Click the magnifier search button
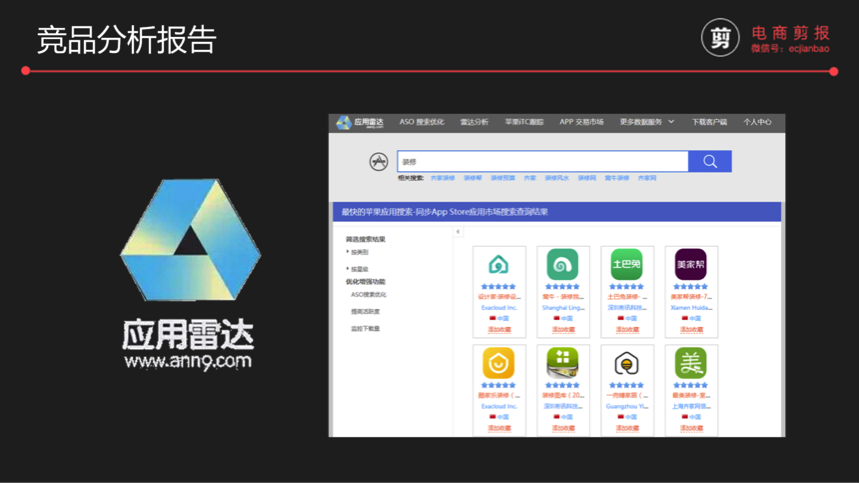 click(x=710, y=161)
